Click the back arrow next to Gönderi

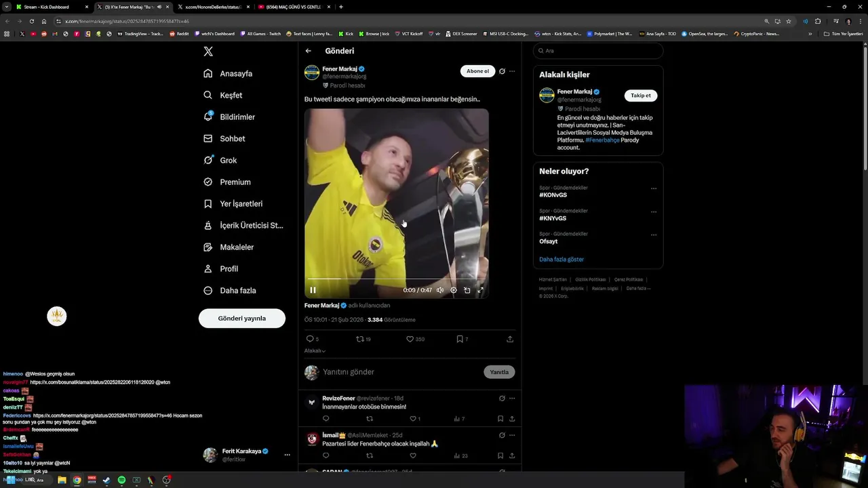coord(309,51)
